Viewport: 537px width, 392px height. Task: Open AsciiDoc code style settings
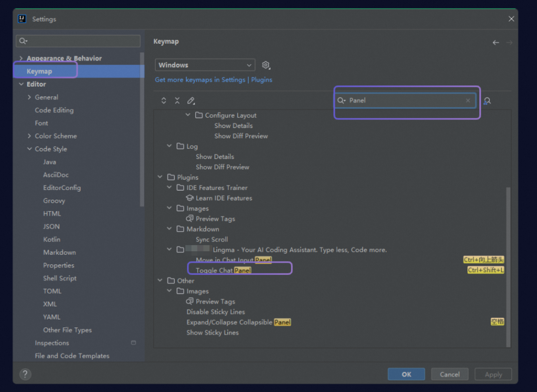[x=56, y=175]
